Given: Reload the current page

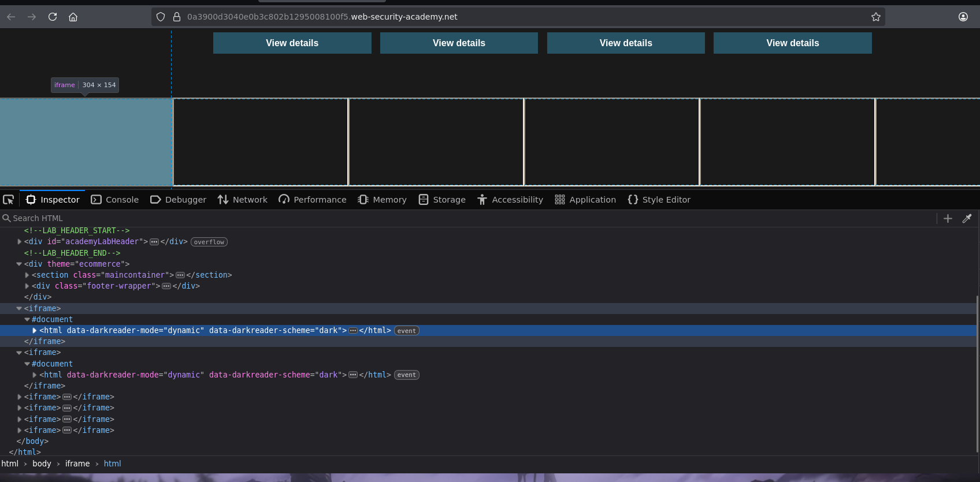Looking at the screenshot, I should [53, 17].
